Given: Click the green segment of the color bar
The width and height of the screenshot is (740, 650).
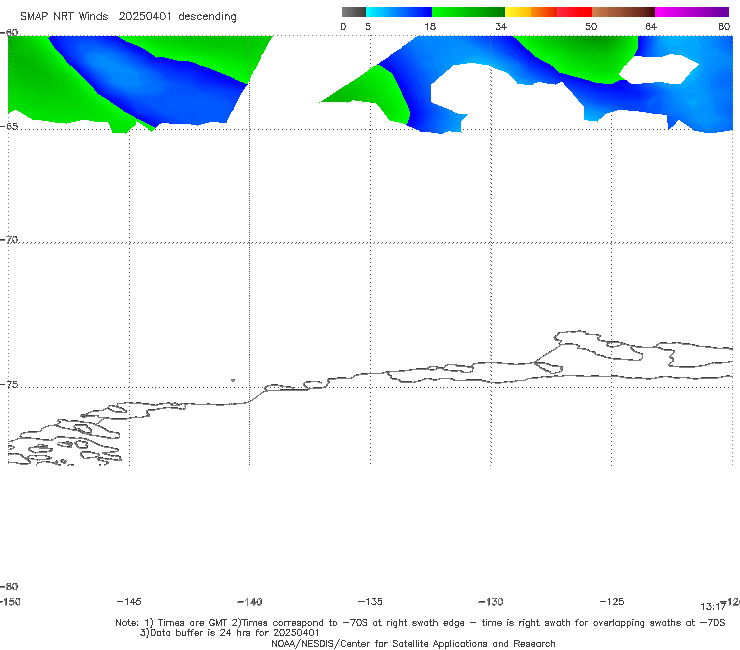Looking at the screenshot, I should point(468,12).
